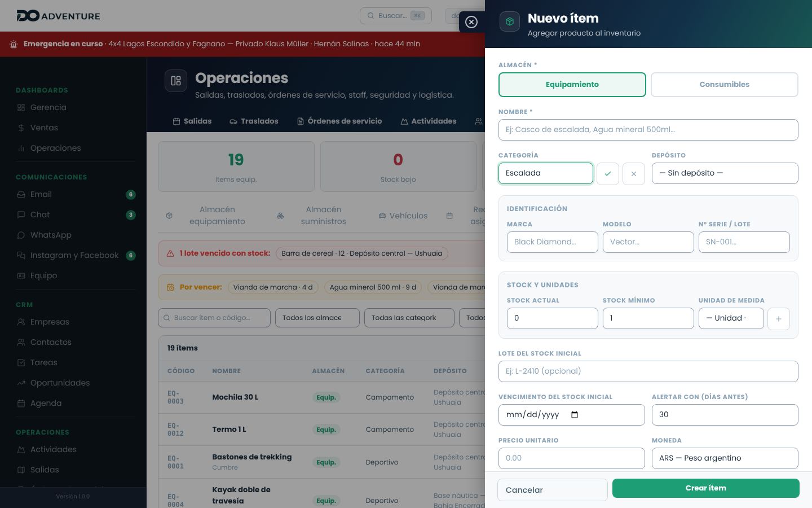Click the 19 Items equip. card
The image size is (812, 508).
click(x=236, y=167)
